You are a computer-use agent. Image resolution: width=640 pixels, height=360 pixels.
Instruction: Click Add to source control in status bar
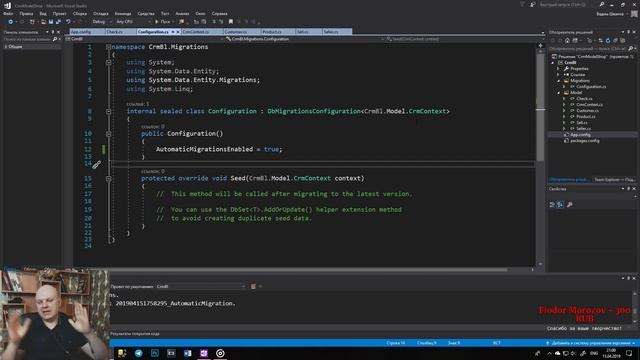[x=590, y=343]
